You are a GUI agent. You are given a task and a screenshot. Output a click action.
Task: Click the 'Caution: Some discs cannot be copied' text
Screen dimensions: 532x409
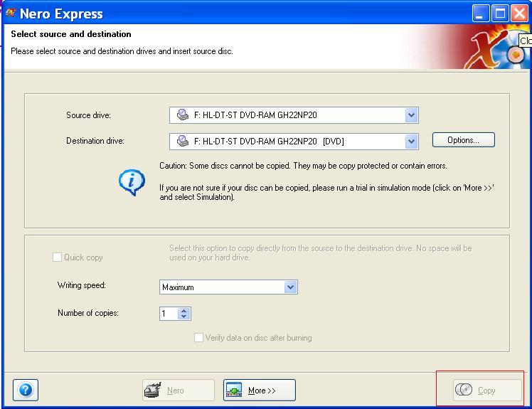click(x=303, y=166)
